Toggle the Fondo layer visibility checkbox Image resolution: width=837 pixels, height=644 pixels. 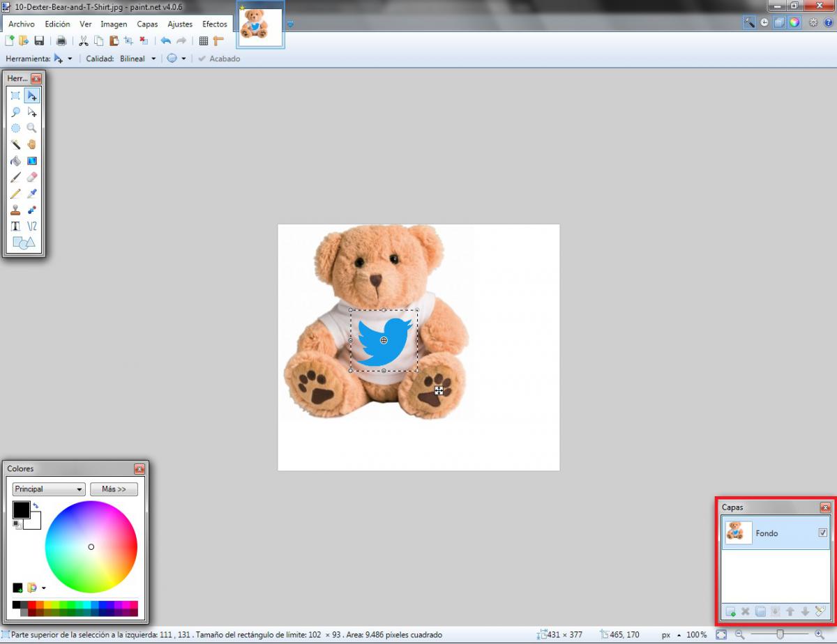point(822,533)
